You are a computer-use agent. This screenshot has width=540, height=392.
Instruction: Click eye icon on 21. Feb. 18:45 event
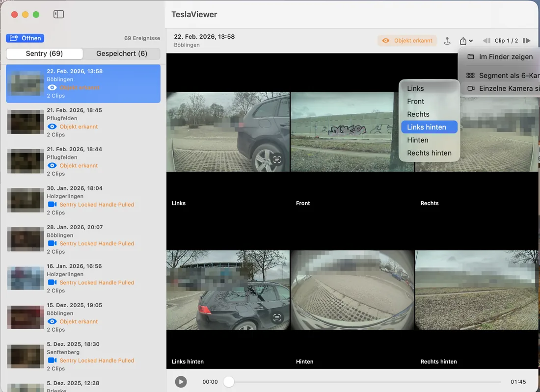click(52, 127)
